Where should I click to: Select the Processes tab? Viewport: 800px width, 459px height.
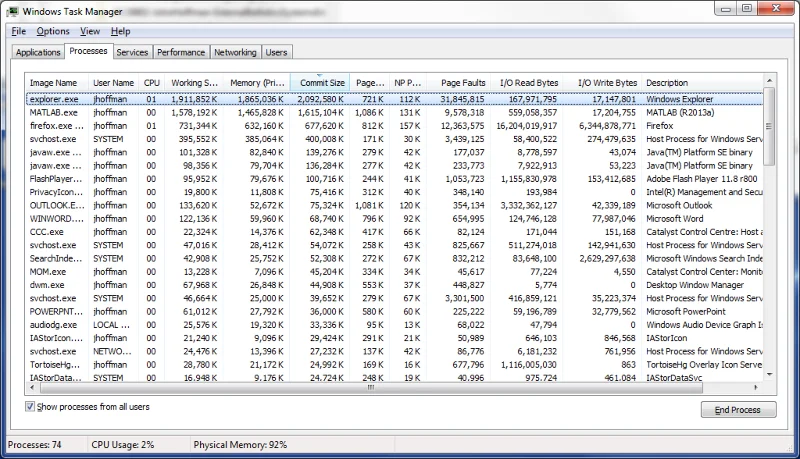point(88,51)
